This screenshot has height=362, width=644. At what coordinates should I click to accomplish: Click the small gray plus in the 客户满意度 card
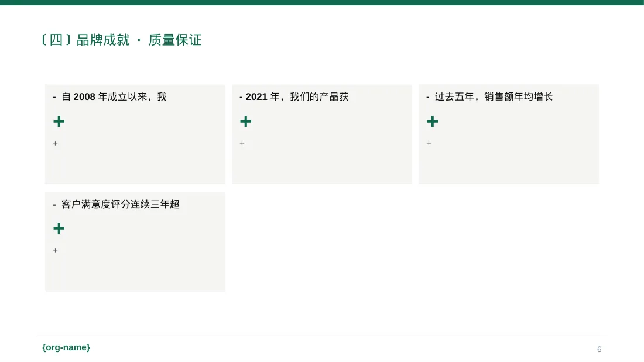click(56, 250)
